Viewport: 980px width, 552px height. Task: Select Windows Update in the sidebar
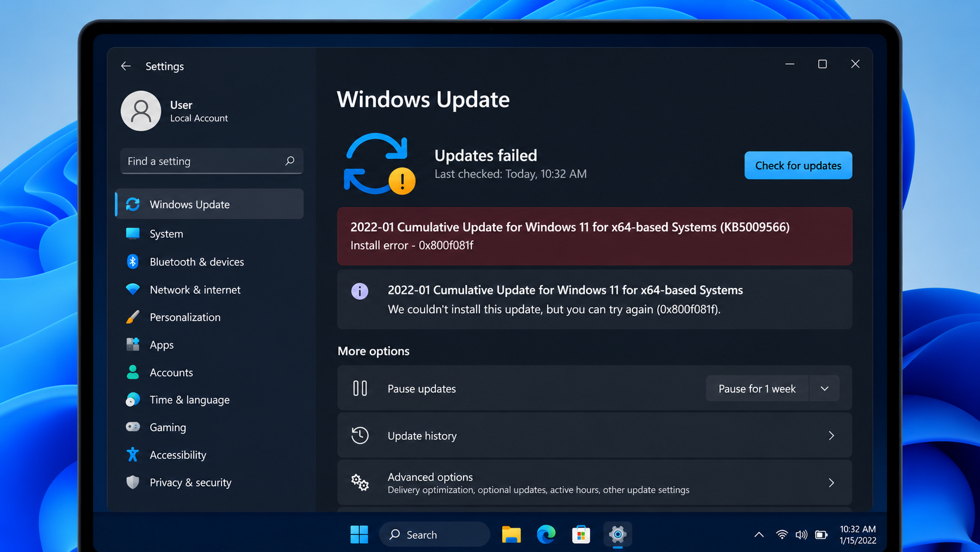(210, 204)
